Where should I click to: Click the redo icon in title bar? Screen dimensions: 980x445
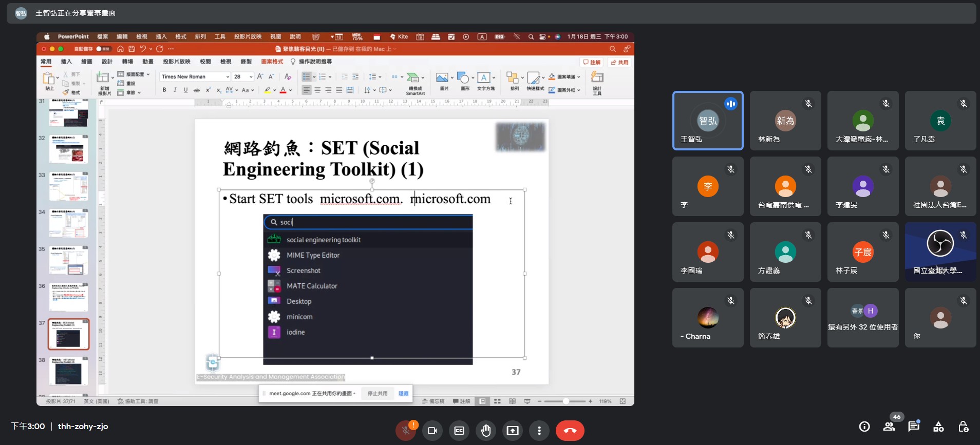[x=160, y=49]
